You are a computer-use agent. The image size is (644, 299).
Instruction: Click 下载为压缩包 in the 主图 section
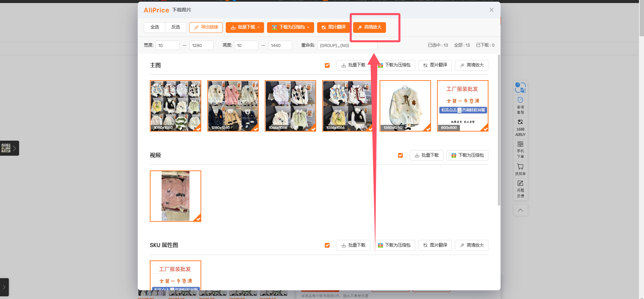tap(394, 65)
